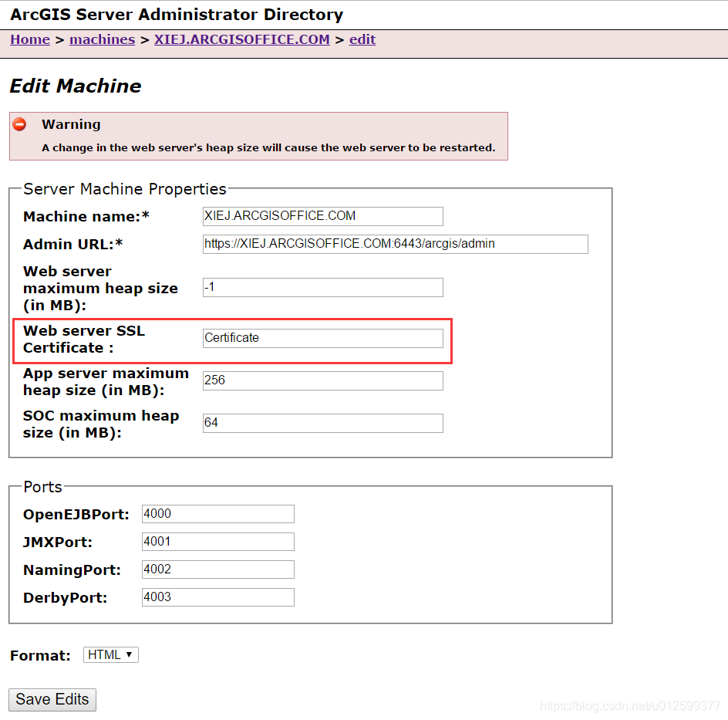Focus App server maximum heap size field

[x=322, y=381]
